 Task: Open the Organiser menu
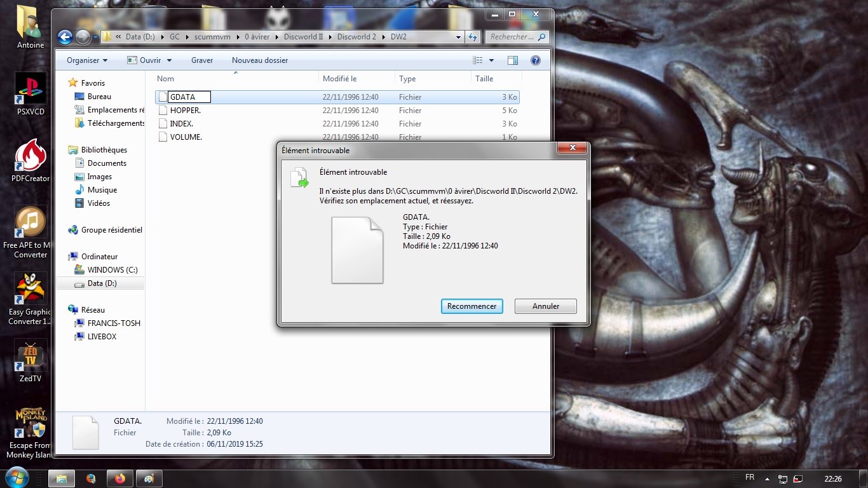click(x=87, y=60)
